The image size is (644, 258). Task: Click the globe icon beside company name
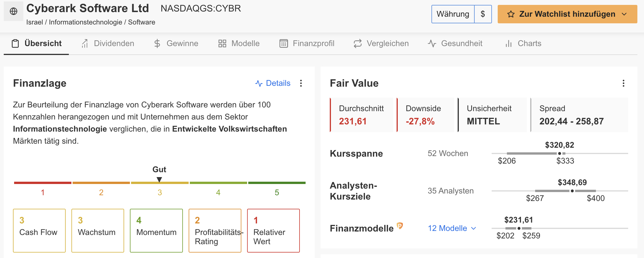[x=14, y=11]
